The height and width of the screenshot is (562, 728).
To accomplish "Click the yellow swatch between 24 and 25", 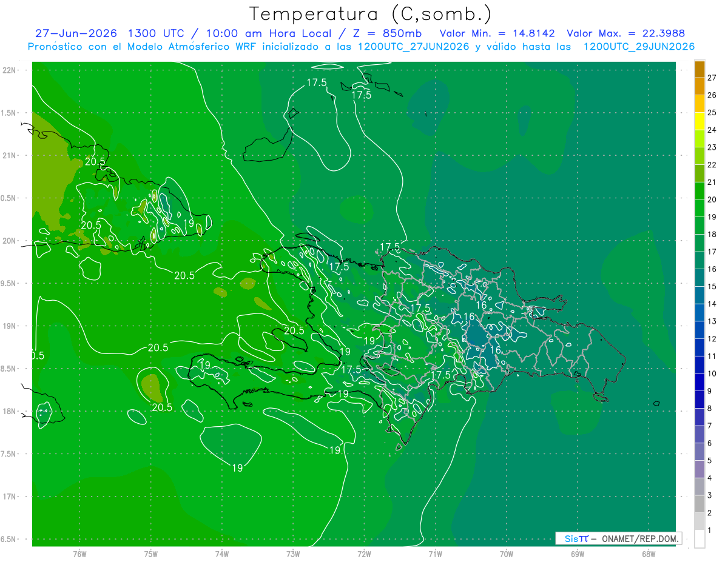I will point(699,121).
